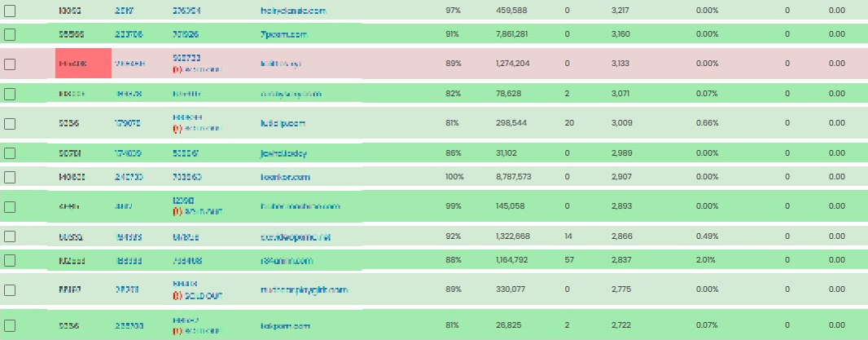The width and height of the screenshot is (868, 340).
Task: Click the red highlighted cell in the pink row
Action: [83, 64]
